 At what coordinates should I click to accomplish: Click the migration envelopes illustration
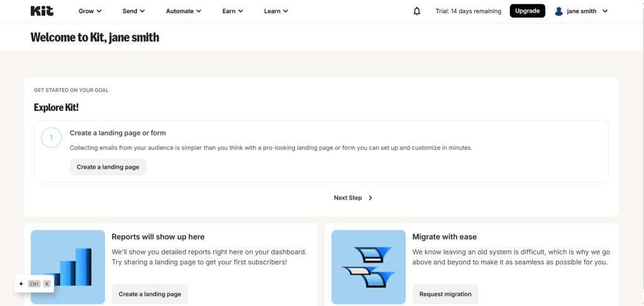point(369,267)
